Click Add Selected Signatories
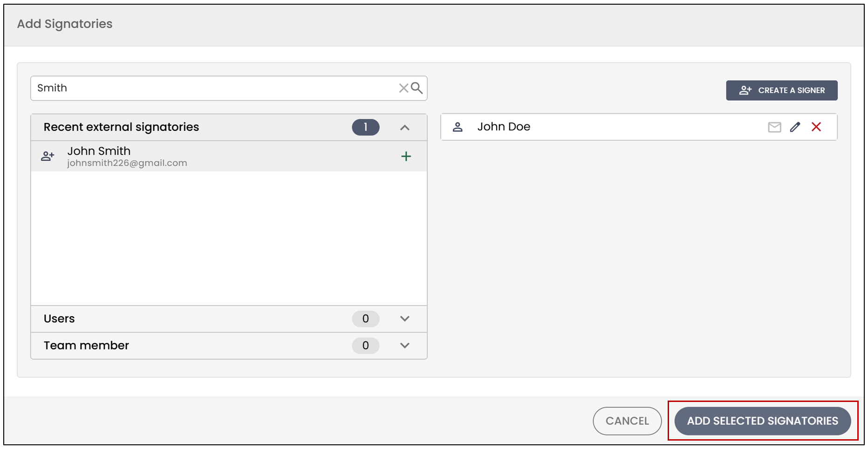This screenshot has height=449, width=868. click(x=763, y=421)
